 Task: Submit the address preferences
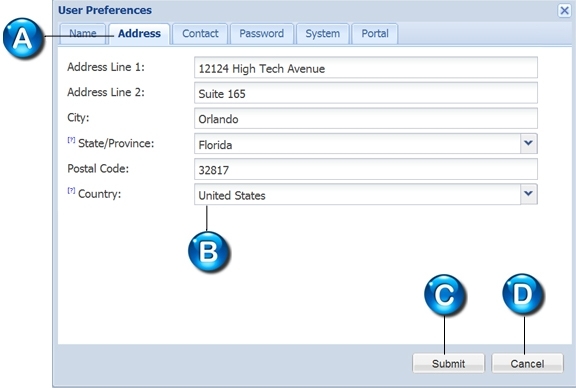point(449,363)
